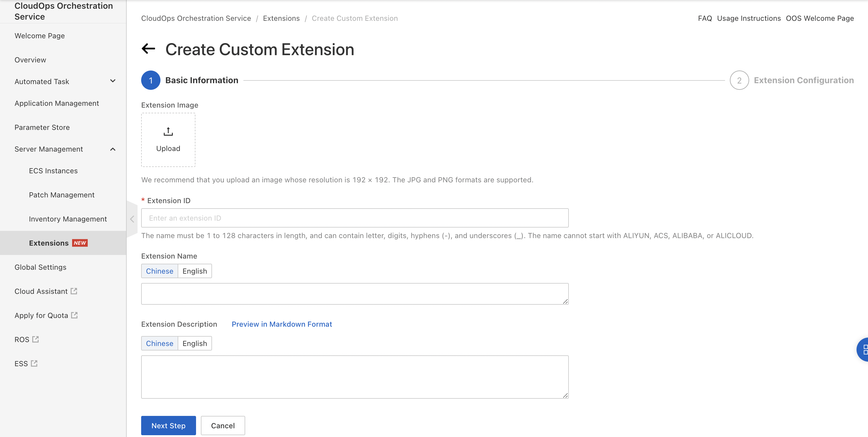
Task: Click the external link icon beside ESS
Action: tap(34, 363)
